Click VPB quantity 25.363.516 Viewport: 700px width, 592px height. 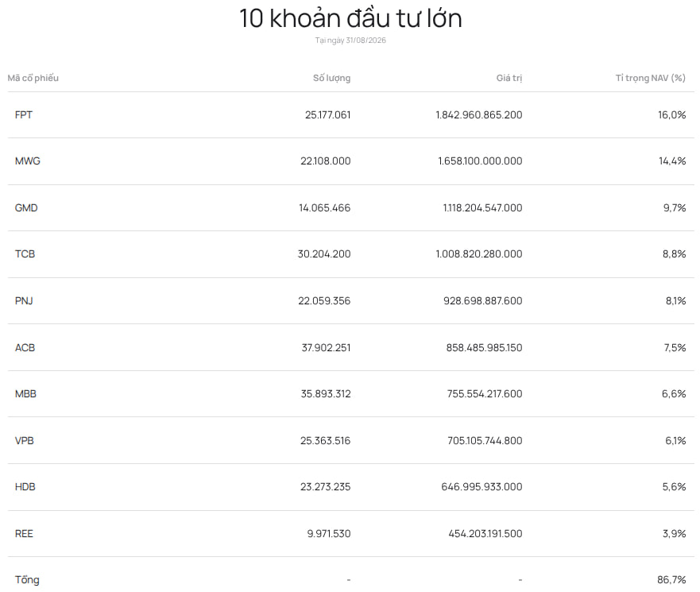(326, 440)
